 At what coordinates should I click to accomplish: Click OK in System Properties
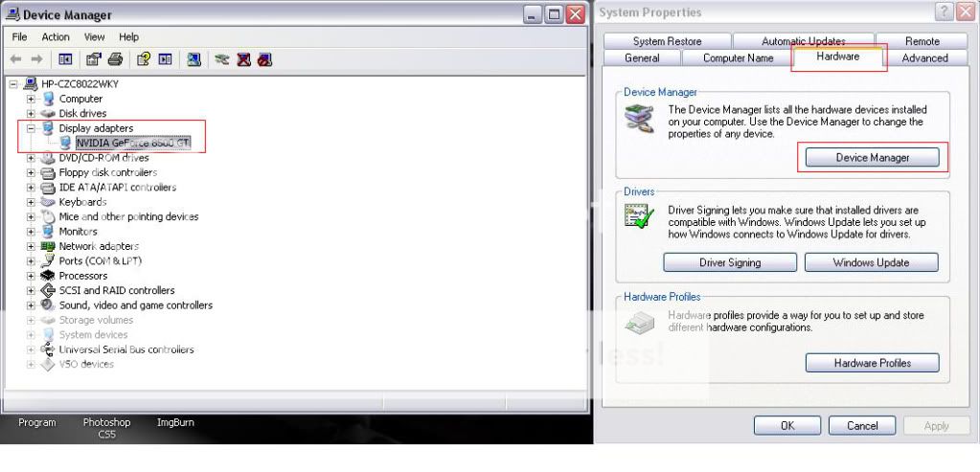(786, 426)
